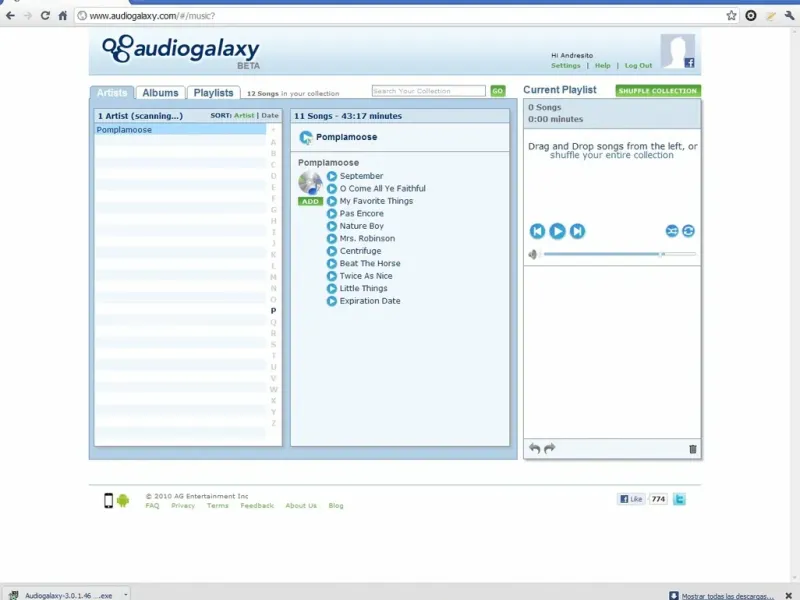The width and height of the screenshot is (800, 600).
Task: Reload the page in the browser
Action: (x=45, y=16)
